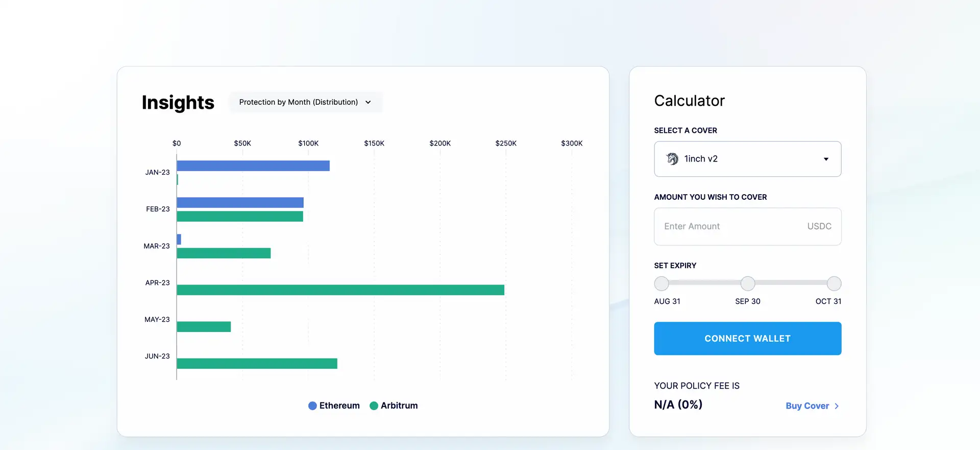The image size is (980, 450).
Task: Open the Protection by Month chart dropdown
Action: tap(305, 102)
